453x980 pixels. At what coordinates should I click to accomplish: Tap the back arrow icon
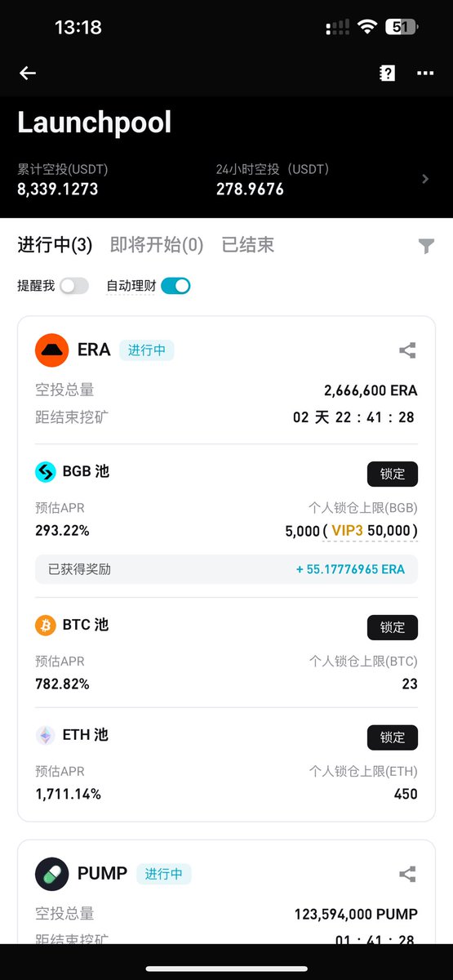(28, 73)
